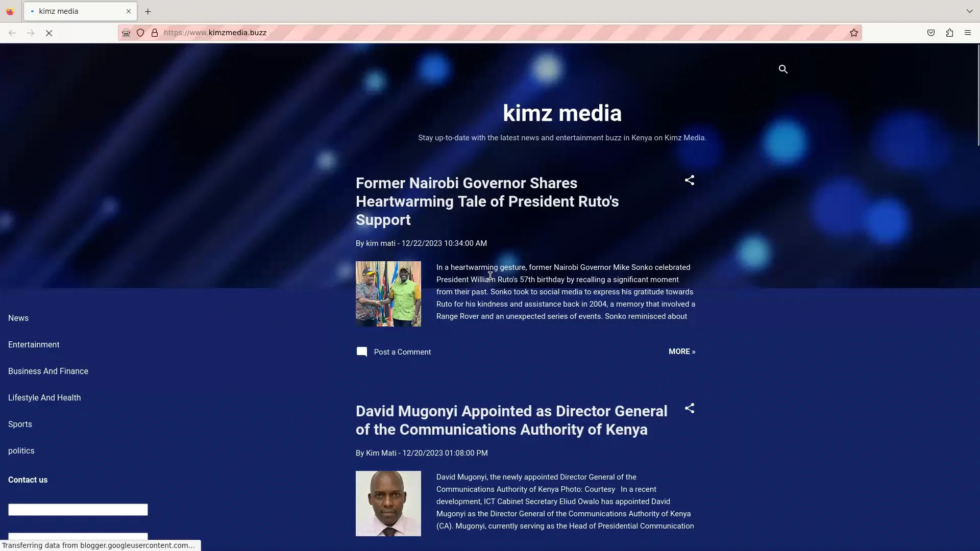View the site security lock info

click(x=155, y=33)
